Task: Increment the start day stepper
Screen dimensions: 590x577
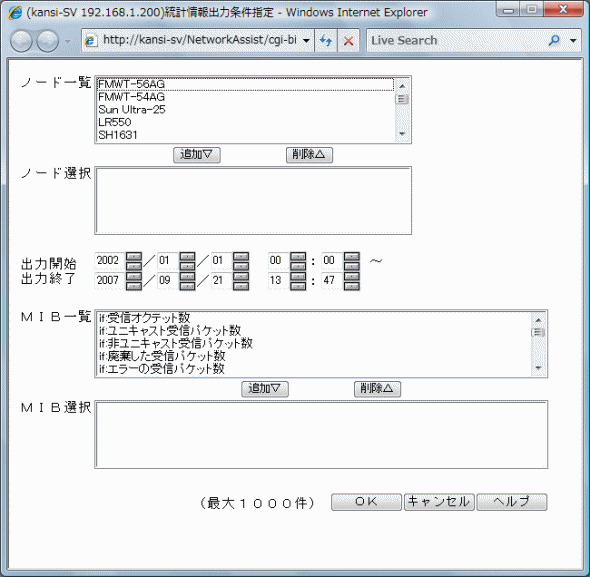Action: pos(241,257)
